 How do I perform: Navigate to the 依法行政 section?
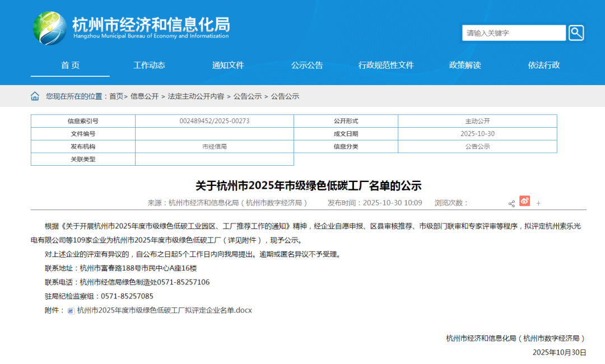click(x=544, y=65)
